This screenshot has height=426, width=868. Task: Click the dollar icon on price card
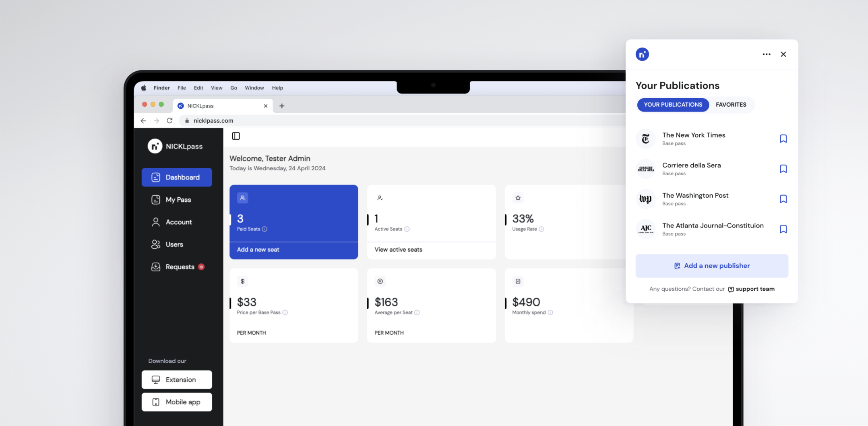pos(242,281)
